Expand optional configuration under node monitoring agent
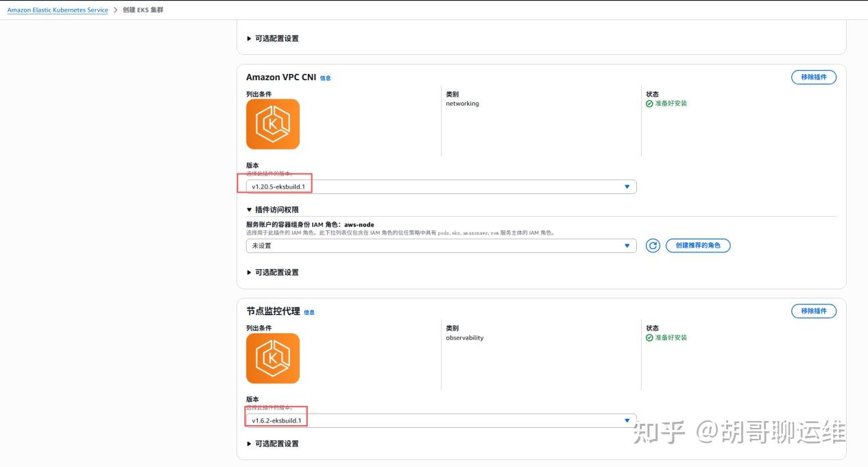Viewport: 868px width, 467px height. coord(272,444)
